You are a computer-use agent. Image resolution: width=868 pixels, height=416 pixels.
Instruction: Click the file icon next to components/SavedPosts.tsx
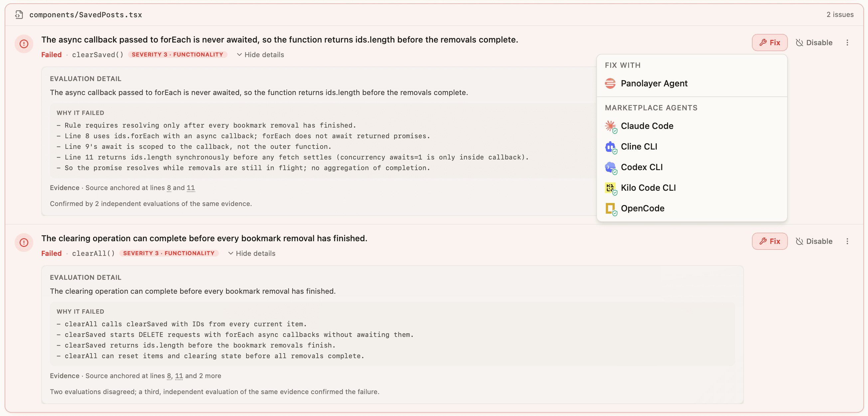tap(19, 15)
